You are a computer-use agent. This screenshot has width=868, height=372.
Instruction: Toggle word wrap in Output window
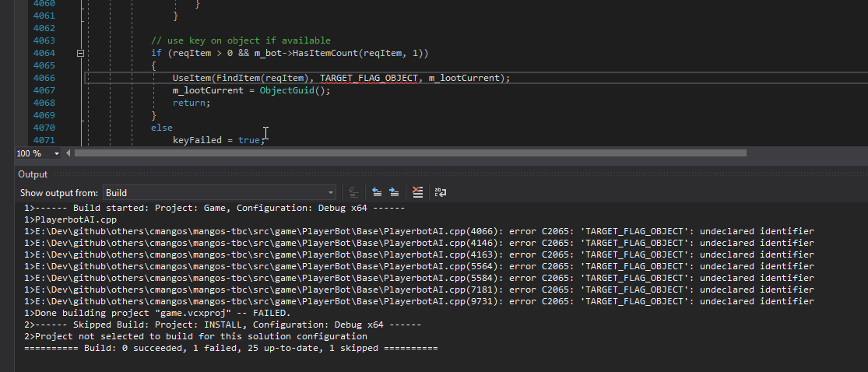441,193
